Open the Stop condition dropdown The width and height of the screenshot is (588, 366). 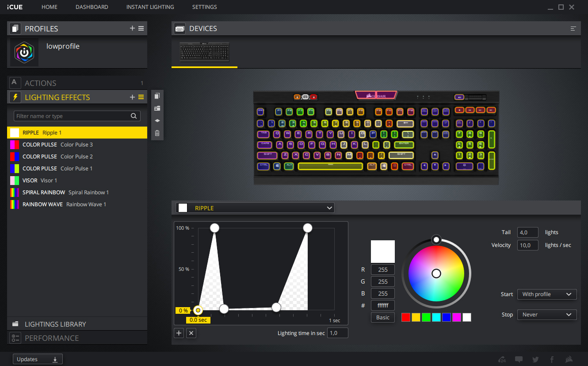point(547,315)
